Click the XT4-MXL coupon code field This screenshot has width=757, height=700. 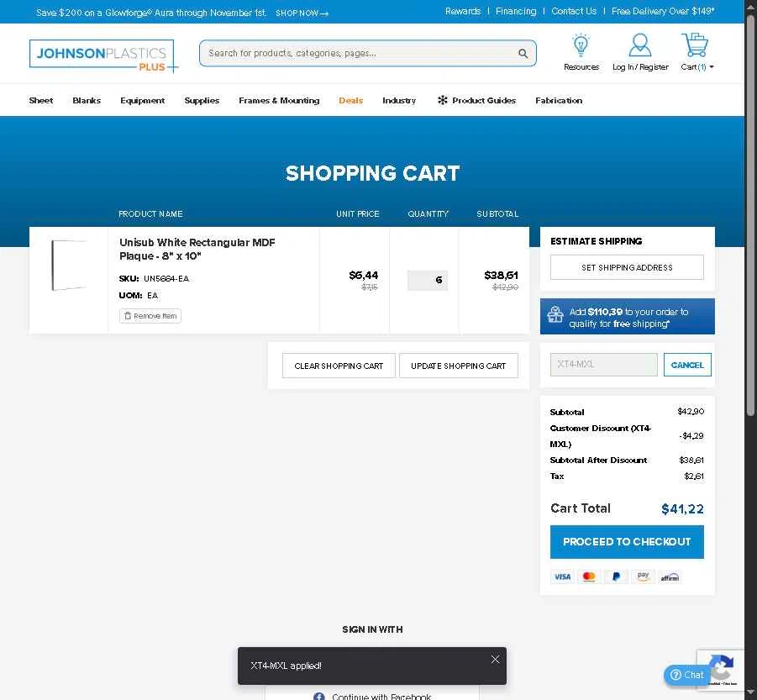pos(603,365)
